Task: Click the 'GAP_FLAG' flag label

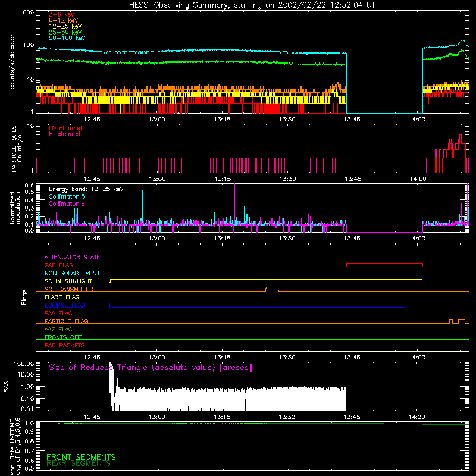Action: coord(58,265)
